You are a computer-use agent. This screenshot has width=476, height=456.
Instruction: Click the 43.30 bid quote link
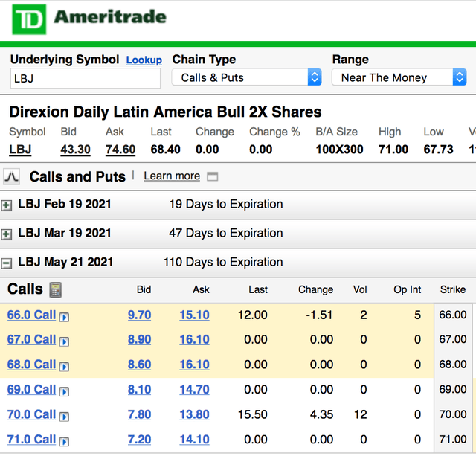point(75,150)
